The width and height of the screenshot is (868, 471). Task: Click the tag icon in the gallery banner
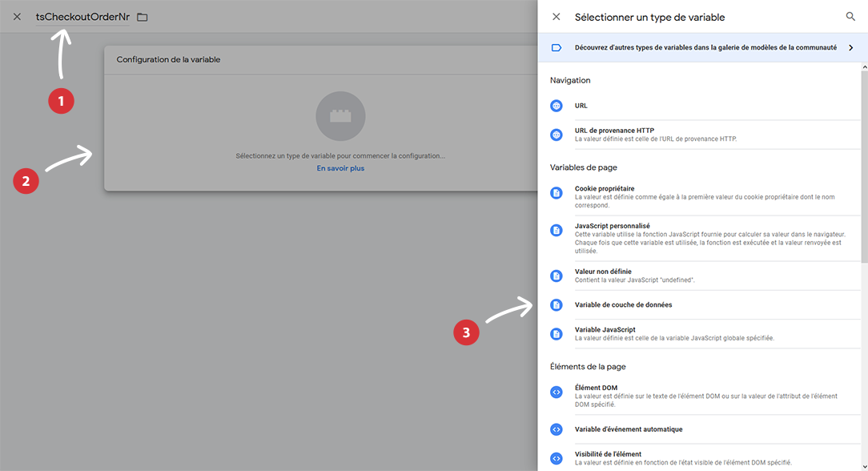click(557, 47)
